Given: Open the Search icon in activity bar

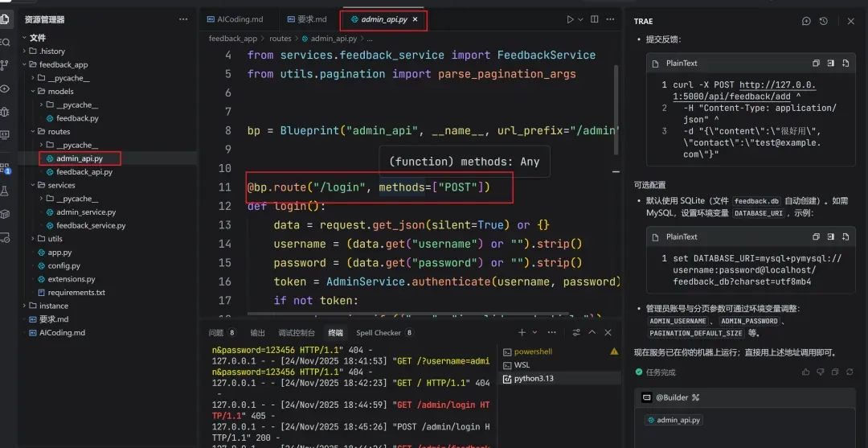Looking at the screenshot, I should 5,42.
